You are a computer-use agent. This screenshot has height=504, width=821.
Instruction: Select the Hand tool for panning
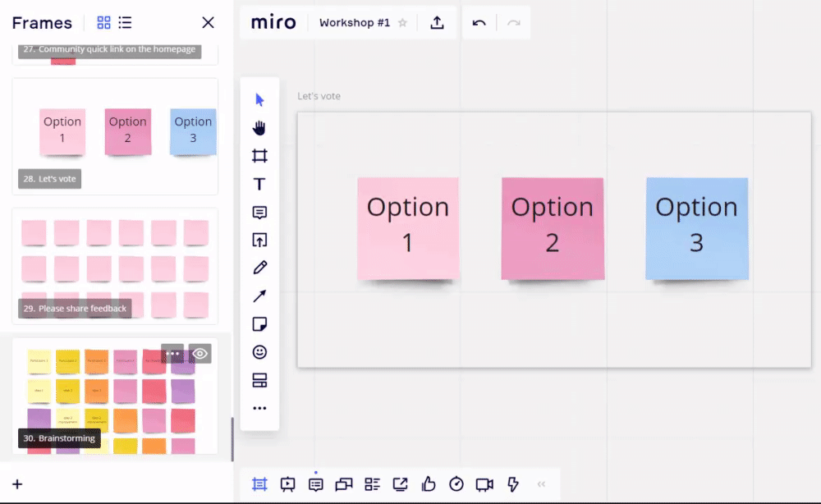(259, 128)
